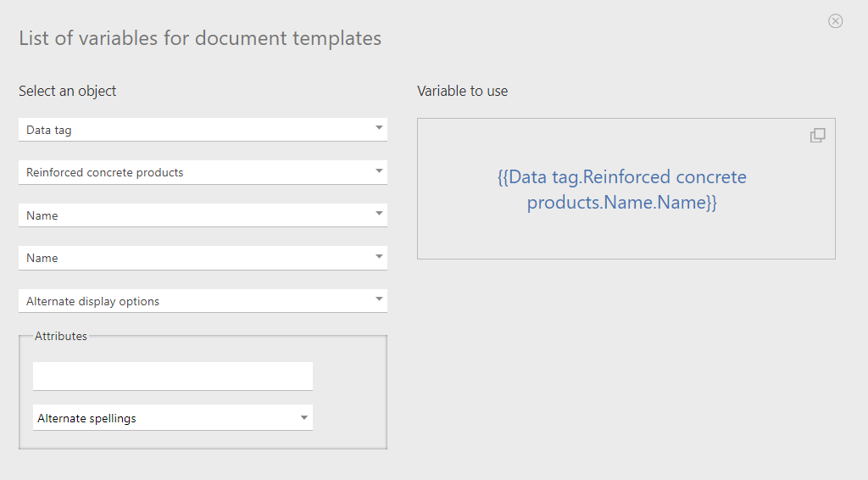Screen dimensions: 868x480
Task: Open the first Name dropdown
Action: tap(203, 215)
